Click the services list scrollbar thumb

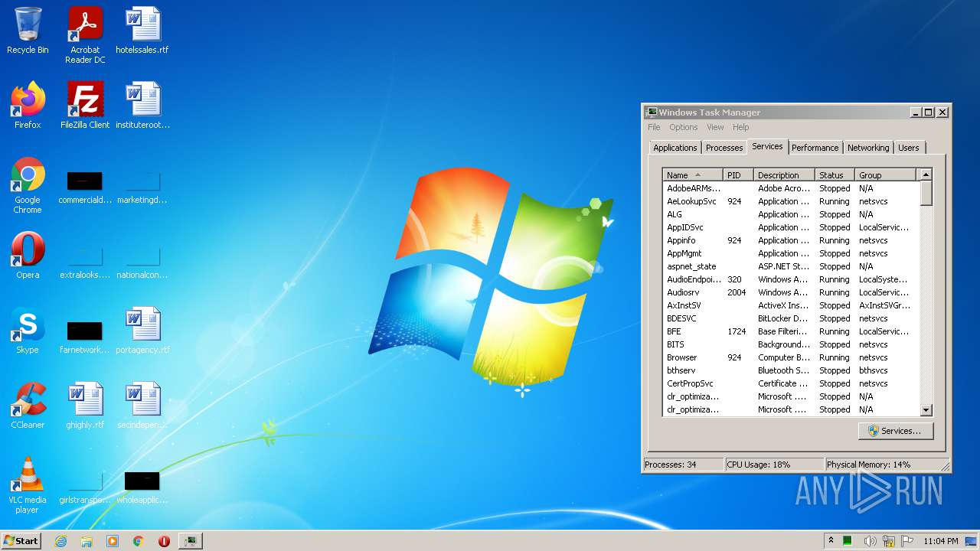coord(926,193)
